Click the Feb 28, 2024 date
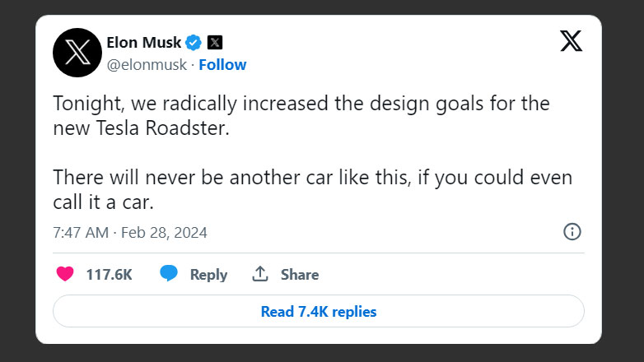The width and height of the screenshot is (644, 362). (164, 233)
